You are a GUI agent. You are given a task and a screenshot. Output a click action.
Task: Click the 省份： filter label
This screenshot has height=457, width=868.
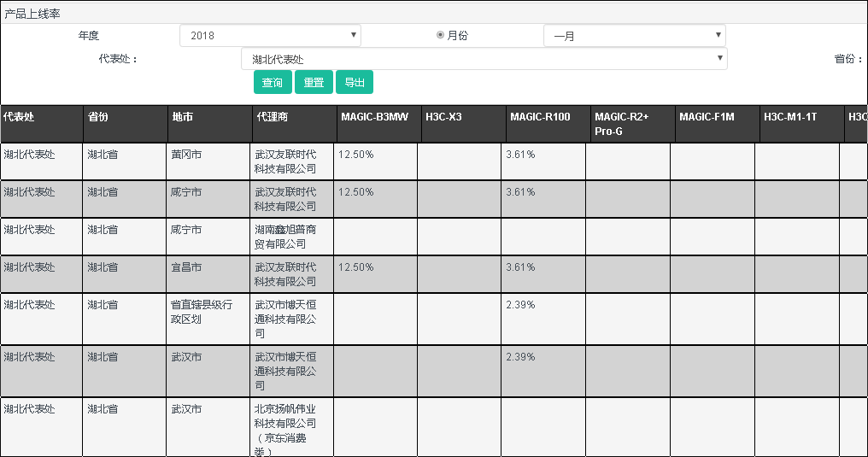pyautogui.click(x=848, y=59)
